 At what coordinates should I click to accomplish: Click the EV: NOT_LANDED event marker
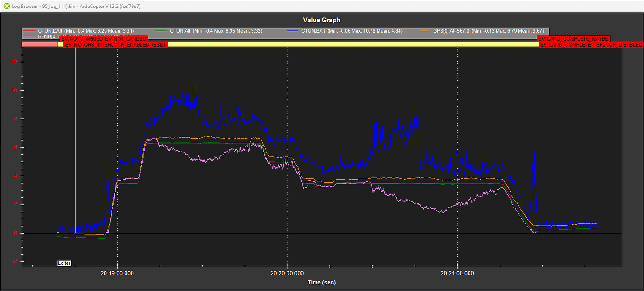(x=126, y=39)
